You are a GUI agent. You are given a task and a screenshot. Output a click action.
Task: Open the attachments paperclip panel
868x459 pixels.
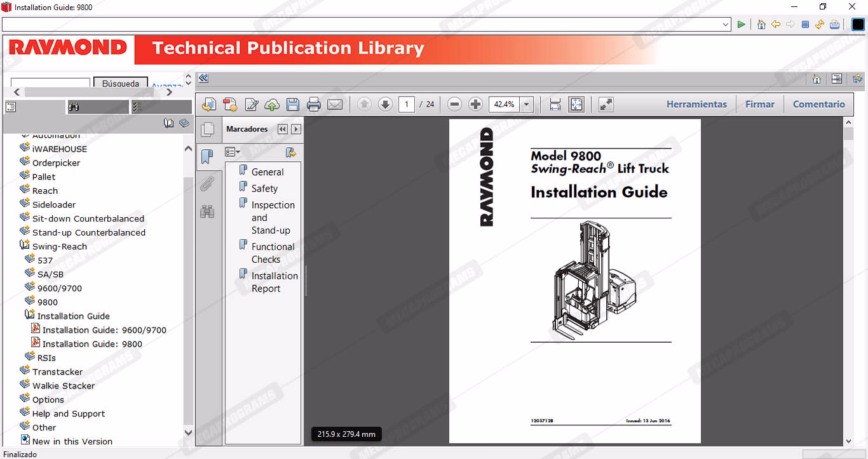(x=207, y=185)
